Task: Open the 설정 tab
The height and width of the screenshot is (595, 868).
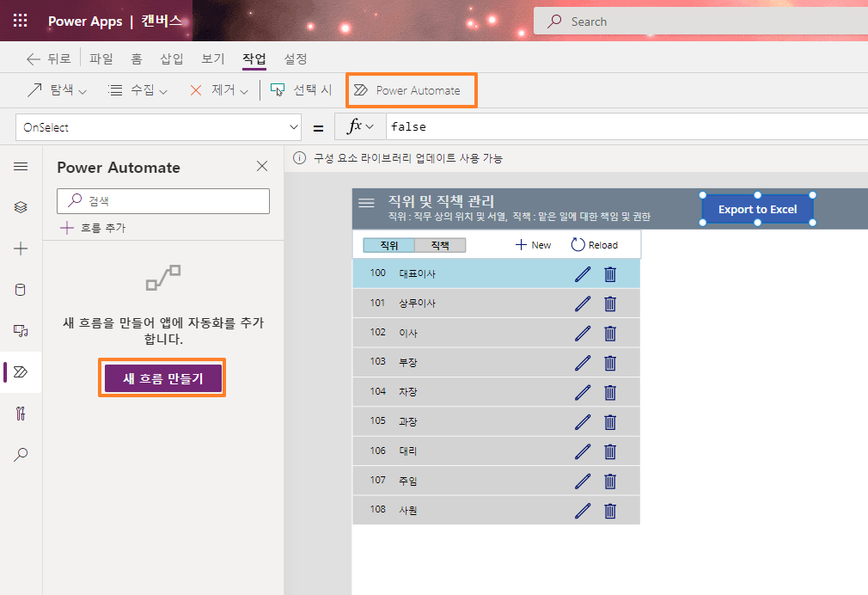Action: [296, 58]
